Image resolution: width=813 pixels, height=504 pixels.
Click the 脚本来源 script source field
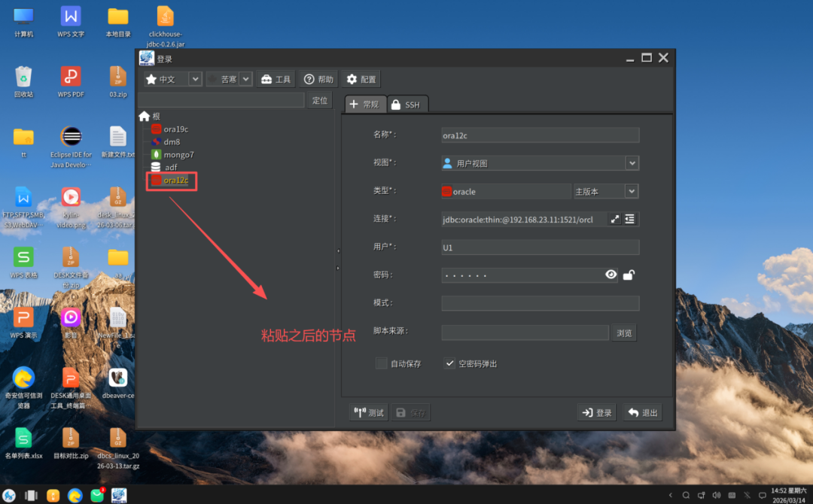tap(525, 332)
